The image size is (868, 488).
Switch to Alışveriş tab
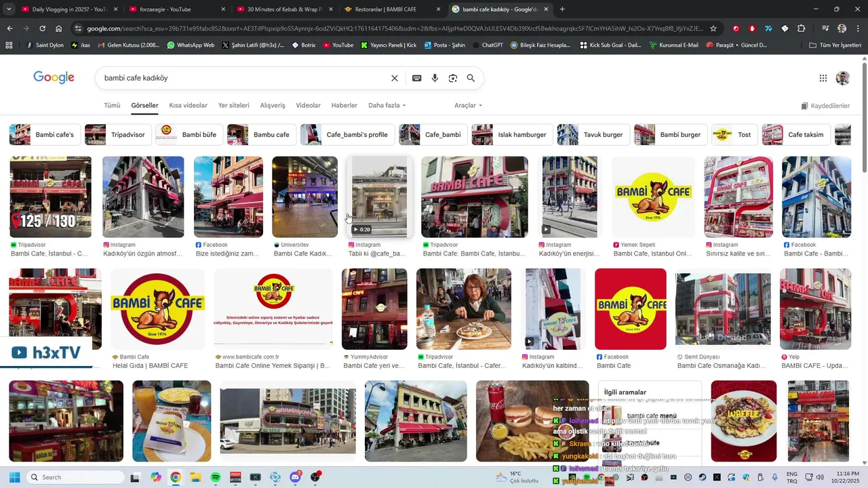click(x=273, y=106)
